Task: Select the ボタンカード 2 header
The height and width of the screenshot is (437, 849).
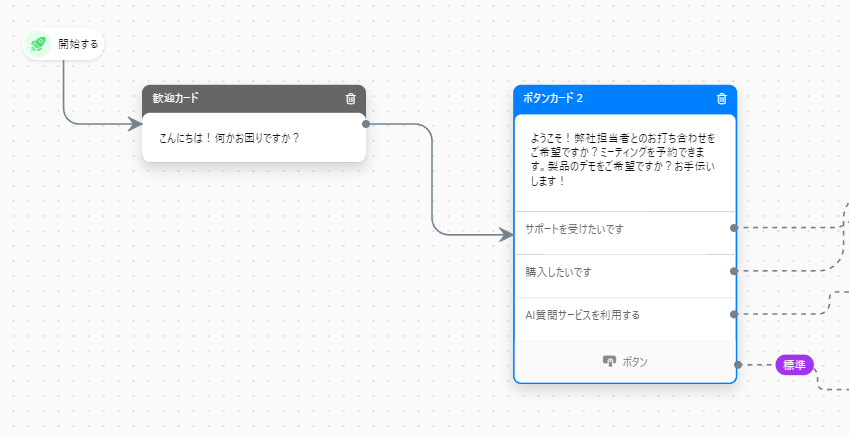Action: (x=625, y=99)
